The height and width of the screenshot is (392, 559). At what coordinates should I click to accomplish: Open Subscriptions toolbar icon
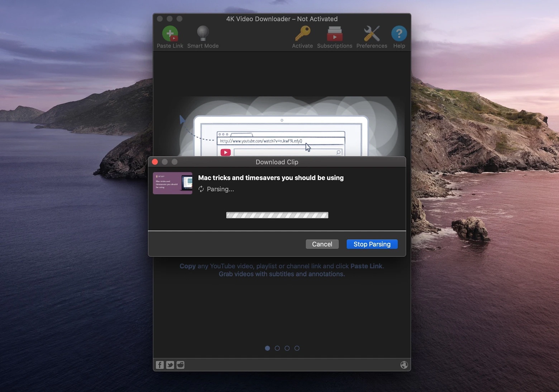[334, 33]
